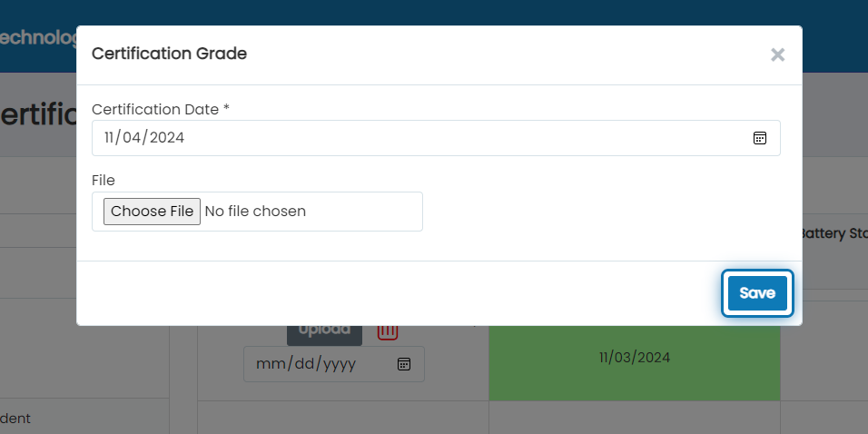This screenshot has width=868, height=434.
Task: Select the mm segment of background date field
Action: tap(267, 364)
